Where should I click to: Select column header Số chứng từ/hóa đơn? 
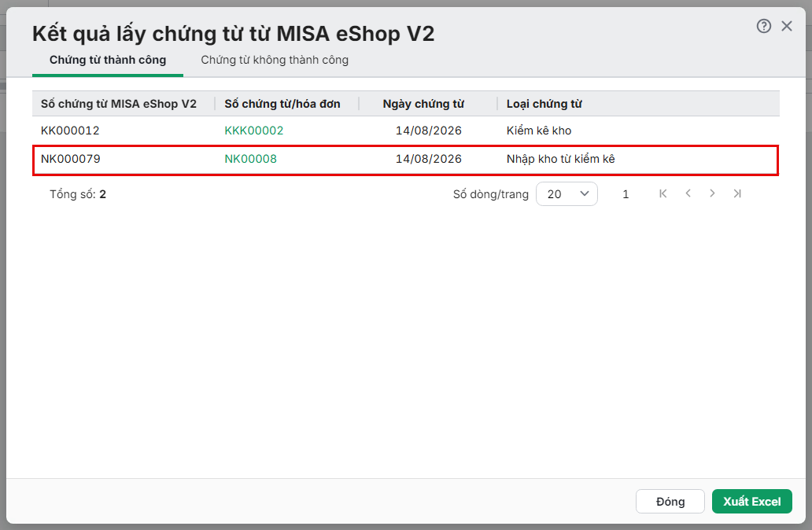[282, 104]
